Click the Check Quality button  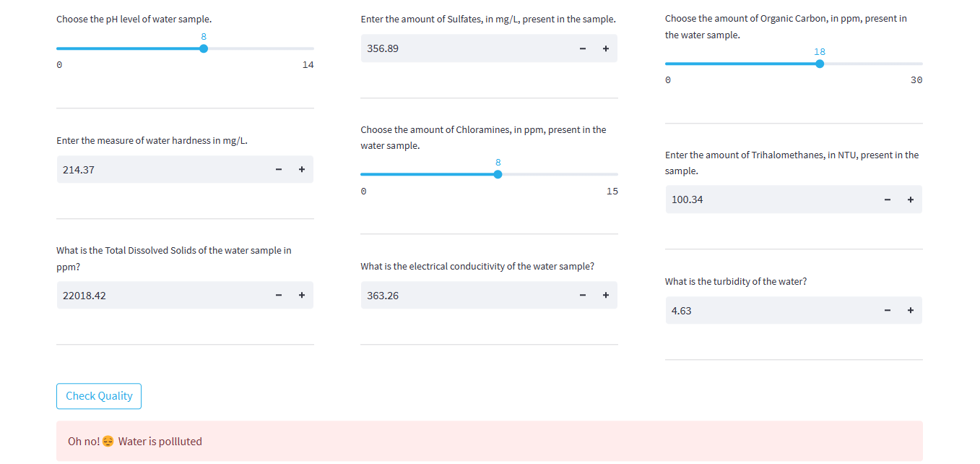click(99, 396)
